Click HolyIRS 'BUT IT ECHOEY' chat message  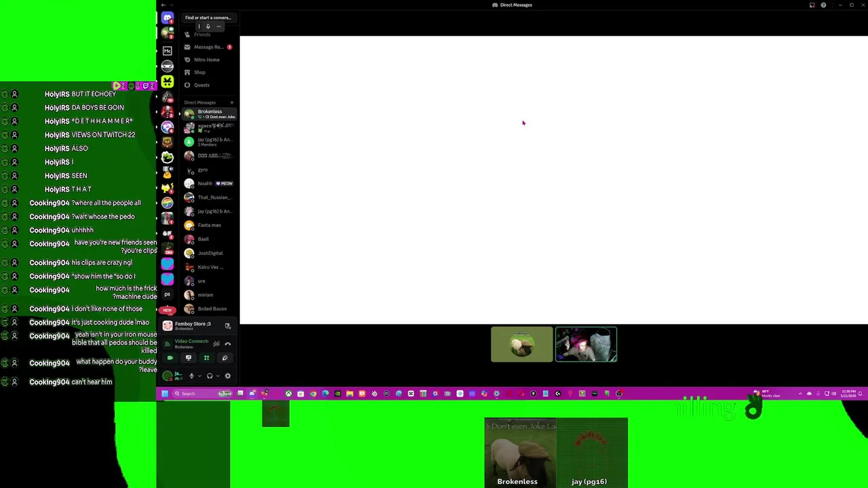pyautogui.click(x=80, y=94)
